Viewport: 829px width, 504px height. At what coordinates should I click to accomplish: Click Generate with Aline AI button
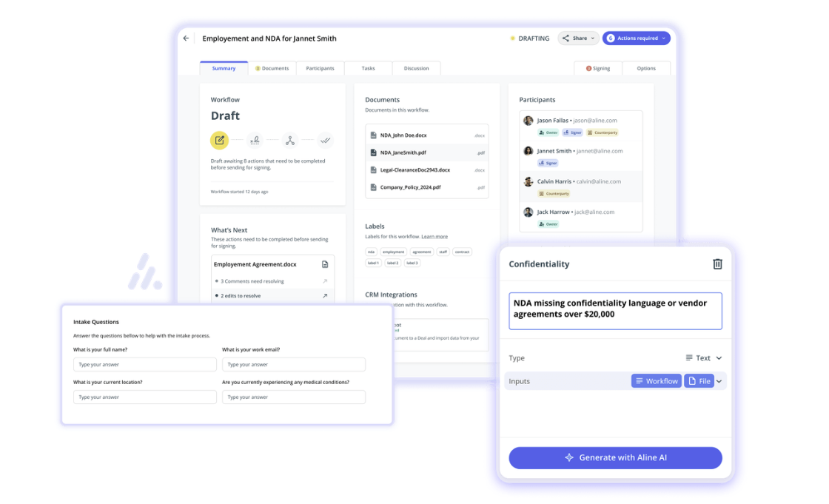615,458
